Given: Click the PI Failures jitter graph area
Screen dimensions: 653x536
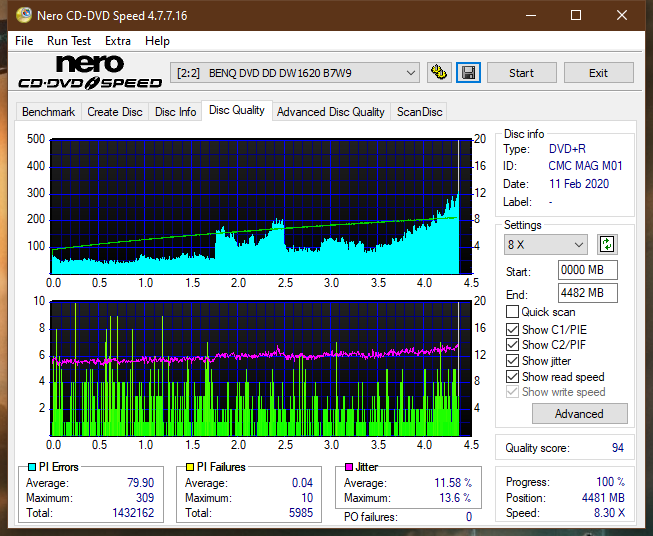Looking at the screenshot, I should 262,369.
